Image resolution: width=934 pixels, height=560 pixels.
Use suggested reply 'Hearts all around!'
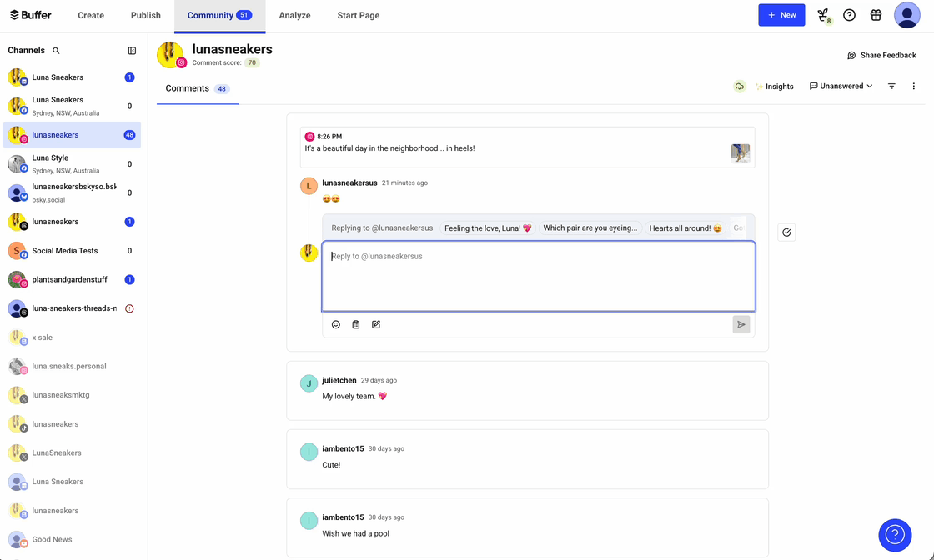tap(685, 228)
